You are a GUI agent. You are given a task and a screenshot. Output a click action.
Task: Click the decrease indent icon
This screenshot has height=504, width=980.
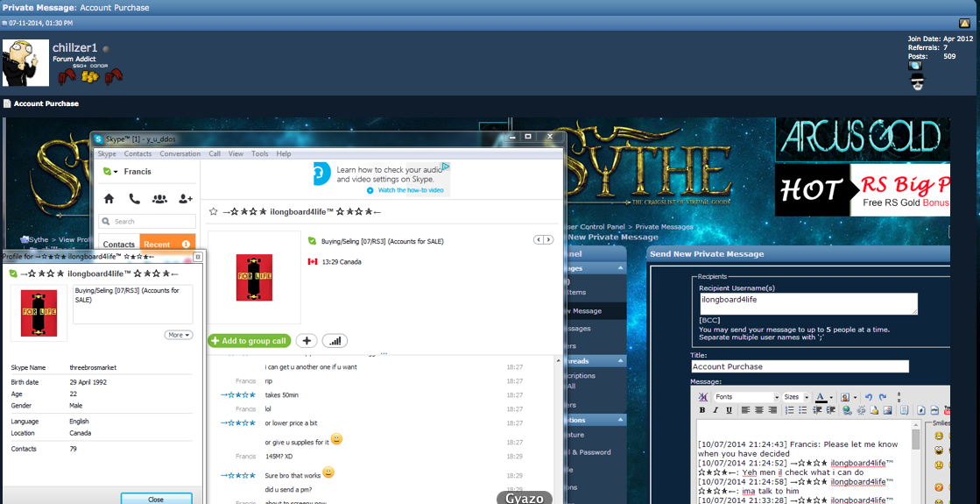[816, 410]
